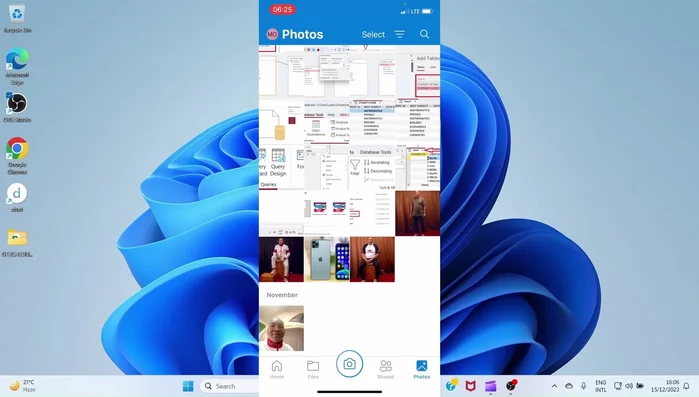The height and width of the screenshot is (397, 699).
Task: Open network icon in system tray
Action: click(617, 386)
